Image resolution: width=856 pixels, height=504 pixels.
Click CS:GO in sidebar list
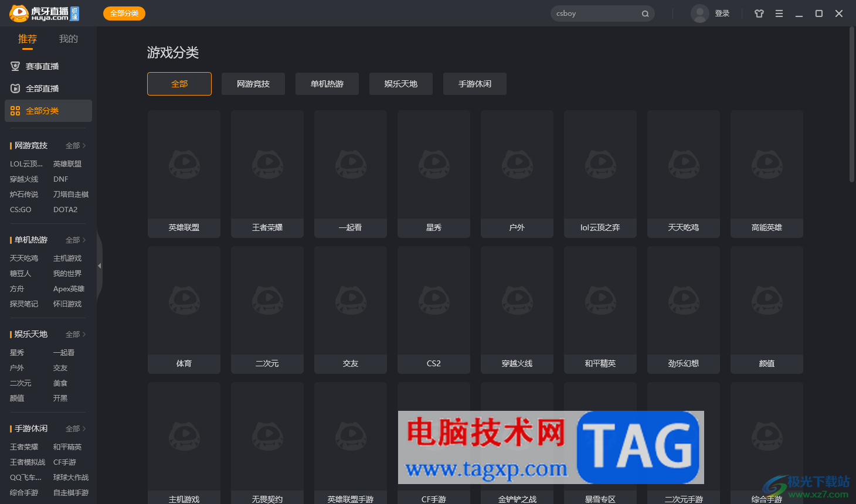pos(21,210)
